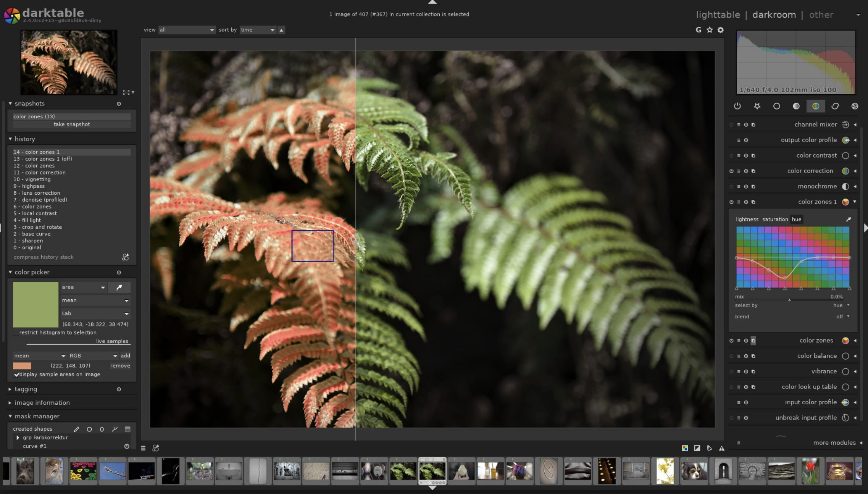The height and width of the screenshot is (494, 868).
Task: Activate color picker eyedropper in left panel
Action: pyautogui.click(x=119, y=287)
